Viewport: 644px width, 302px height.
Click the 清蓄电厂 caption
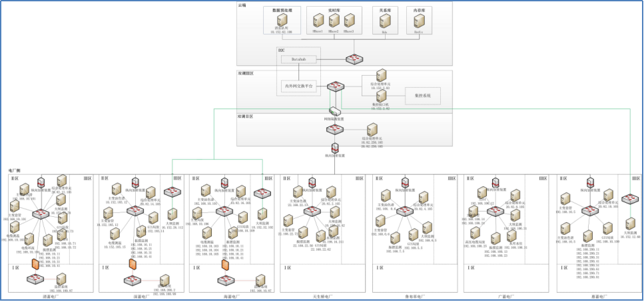pyautogui.click(x=51, y=296)
